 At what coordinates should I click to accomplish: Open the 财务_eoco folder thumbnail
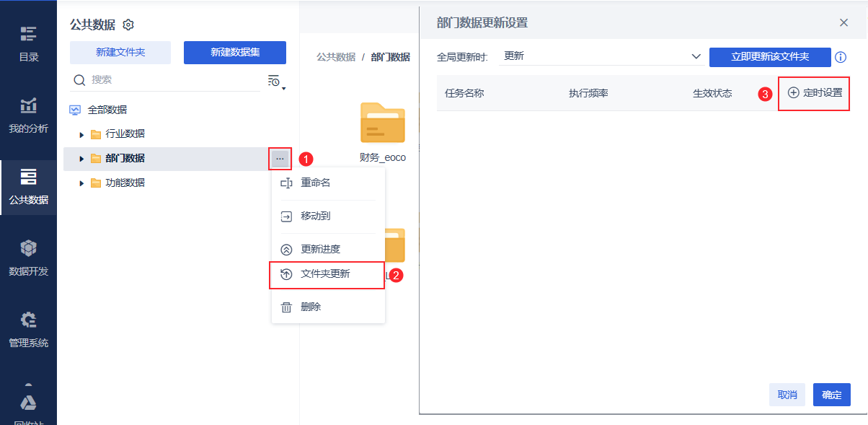(x=383, y=123)
